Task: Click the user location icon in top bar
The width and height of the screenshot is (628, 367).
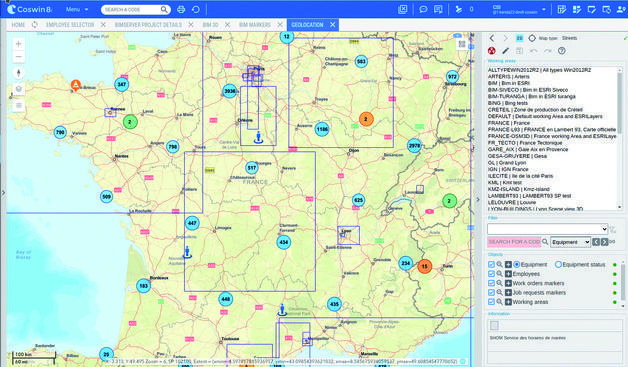Action: coord(621,9)
